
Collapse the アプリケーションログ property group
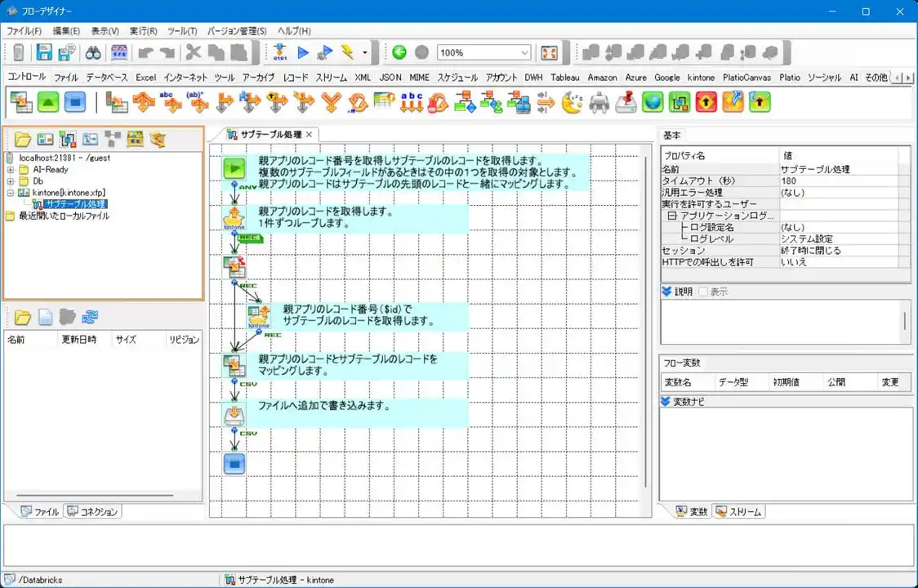click(x=672, y=216)
